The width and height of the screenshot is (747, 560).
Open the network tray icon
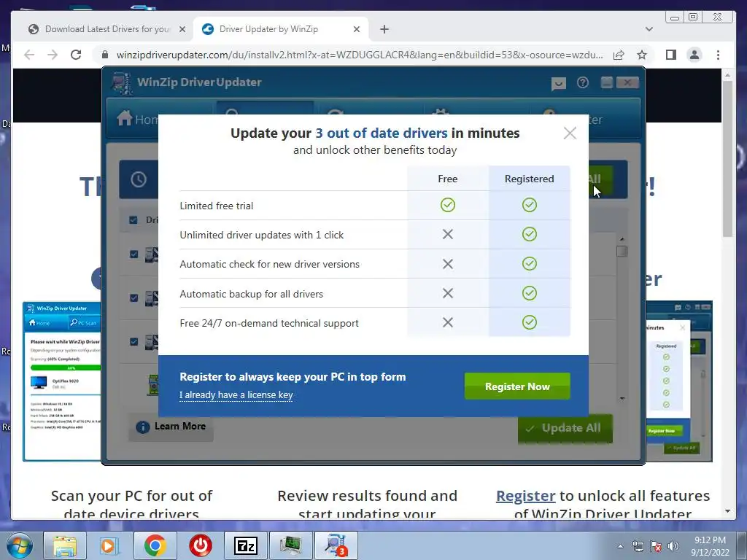pos(638,546)
